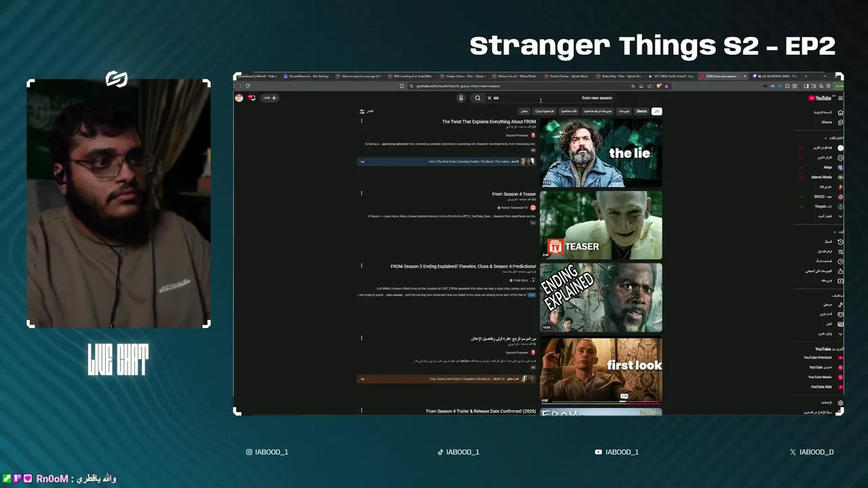Viewport: 868px width, 488px height.
Task: Click the Create video plus button
Action: (270, 98)
